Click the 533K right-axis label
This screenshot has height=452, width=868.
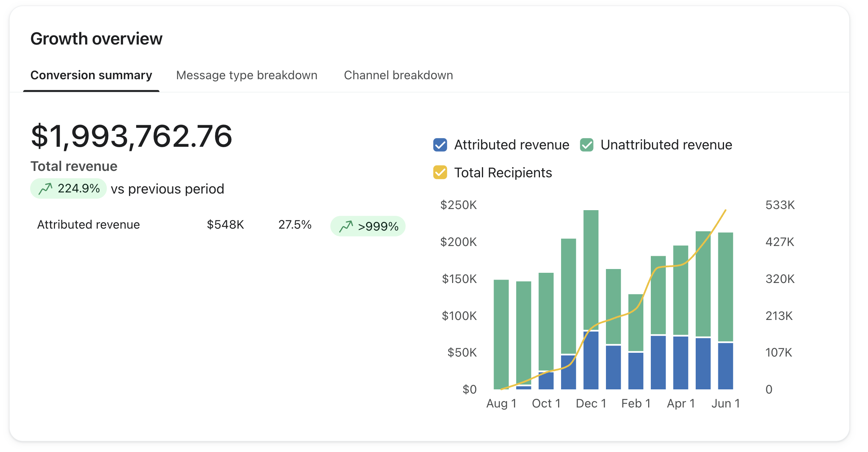pyautogui.click(x=780, y=205)
